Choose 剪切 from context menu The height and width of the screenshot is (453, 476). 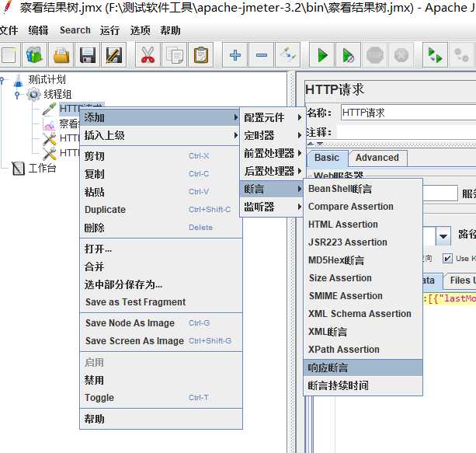[x=161, y=156]
